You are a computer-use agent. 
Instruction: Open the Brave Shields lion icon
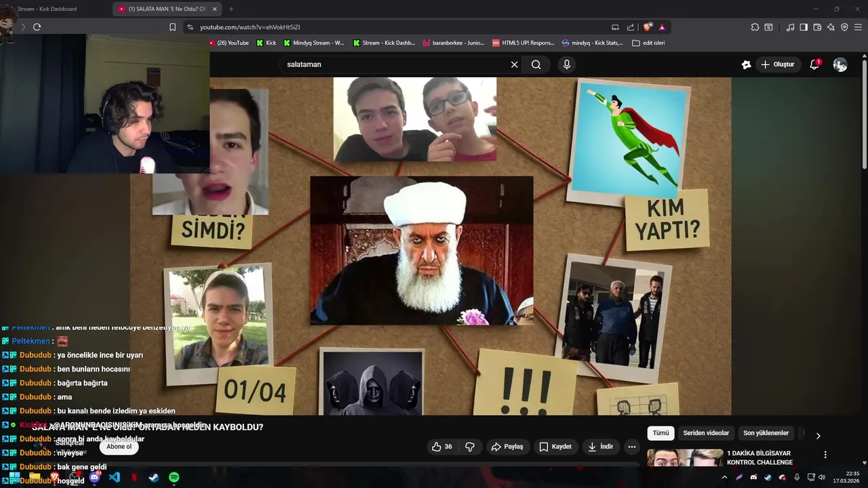648,27
